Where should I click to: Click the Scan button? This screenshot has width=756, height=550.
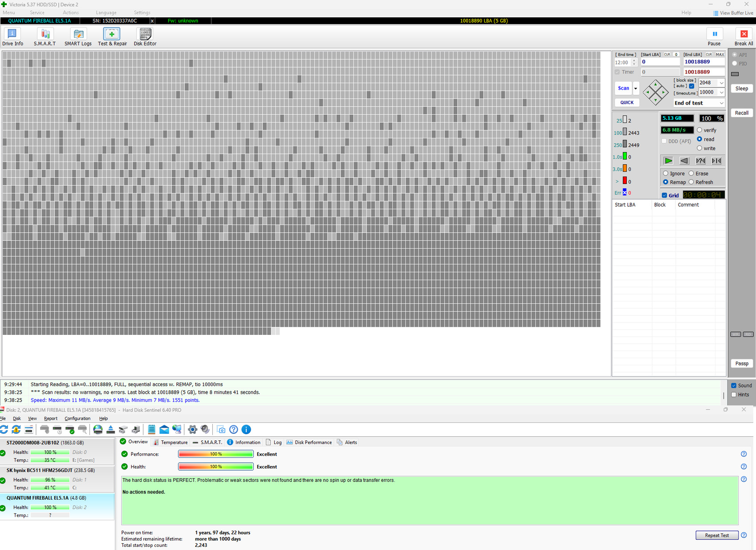pyautogui.click(x=623, y=88)
